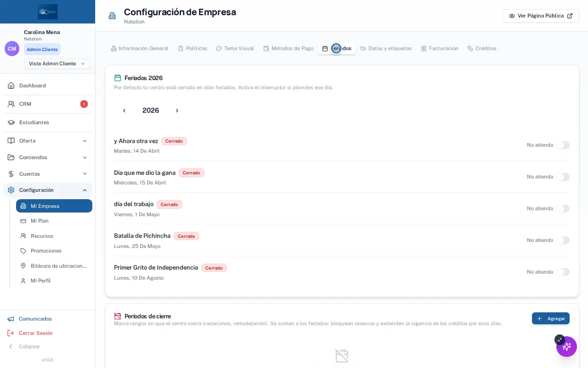Viewport: 588px width, 368px height.
Task: Toggle attendance for y Ahora otra vez
Action: [563, 145]
